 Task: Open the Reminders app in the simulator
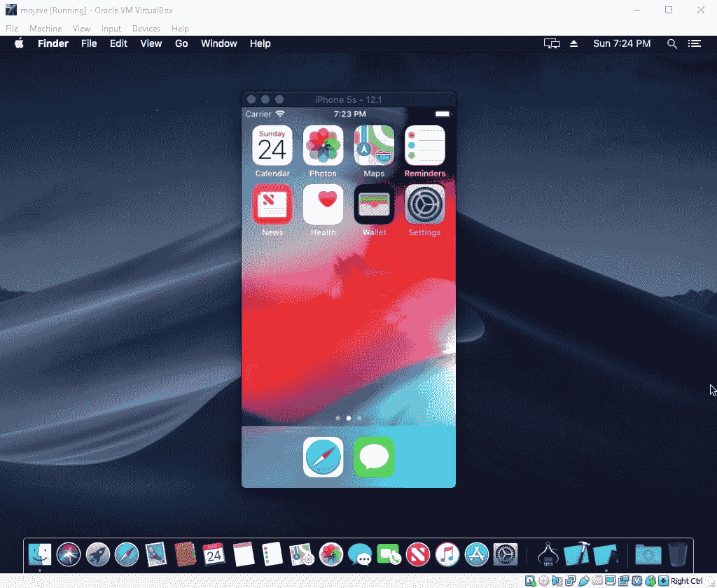[424, 146]
